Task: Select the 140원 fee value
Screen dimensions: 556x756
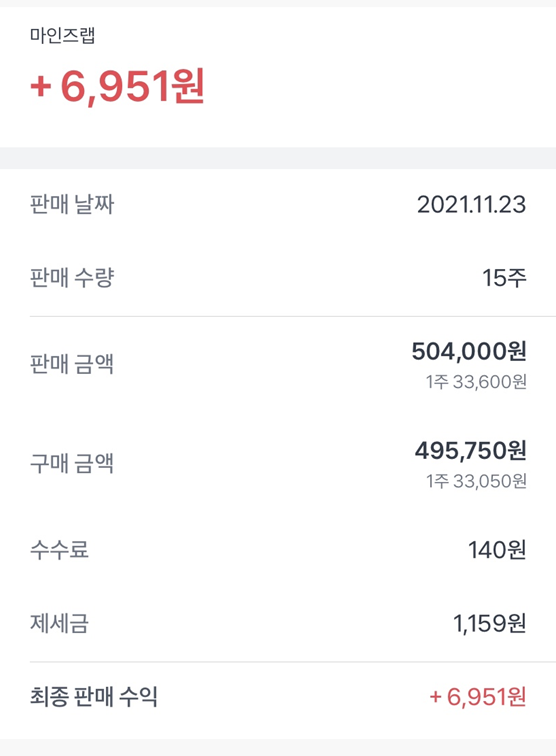Action: 497,550
